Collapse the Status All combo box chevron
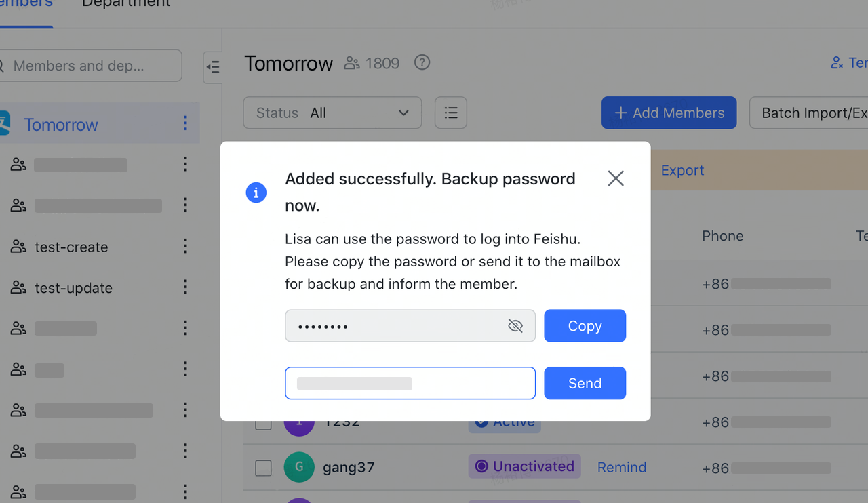868x503 pixels. coord(403,113)
